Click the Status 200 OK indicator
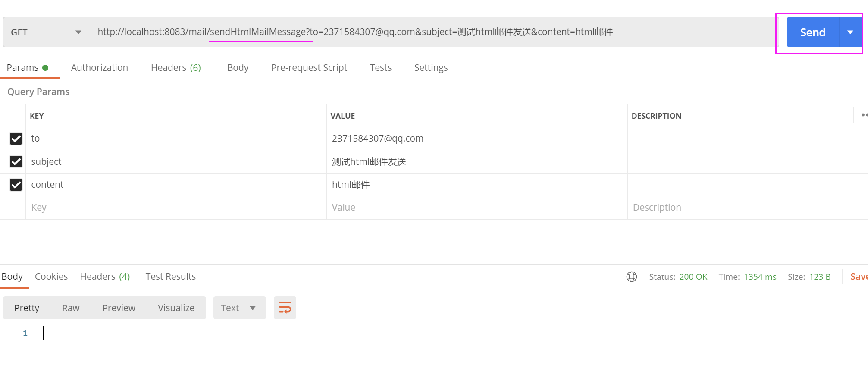Screen dimensions: 868x376 pos(678,277)
